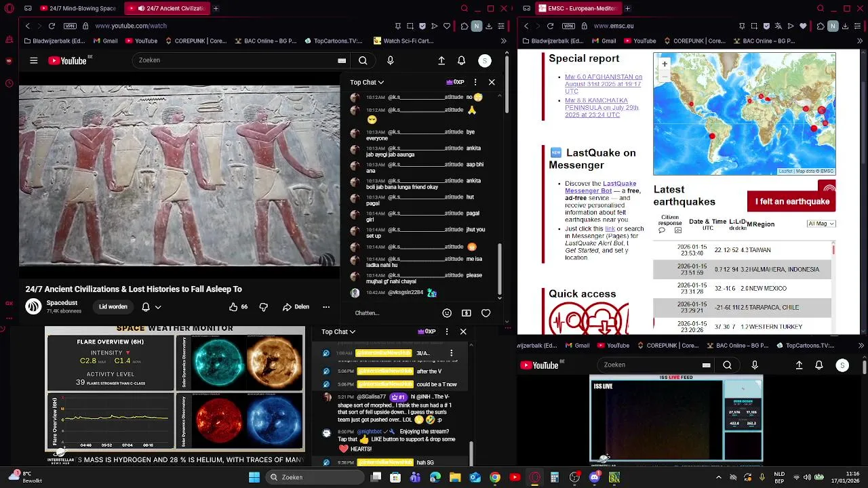Open a new tab beside Ancient Civilizations tab
Screen dimensions: 868x488
[216, 8]
